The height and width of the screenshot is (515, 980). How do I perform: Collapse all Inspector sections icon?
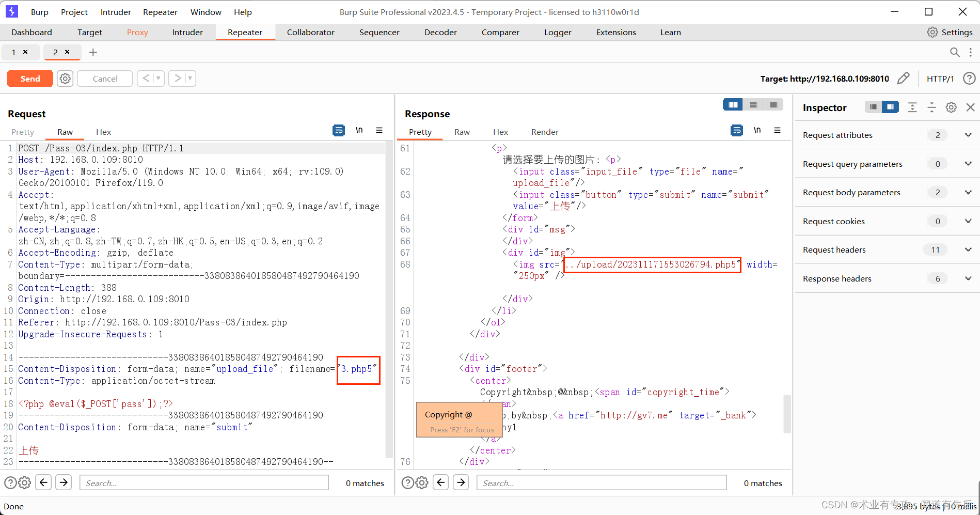[x=931, y=107]
